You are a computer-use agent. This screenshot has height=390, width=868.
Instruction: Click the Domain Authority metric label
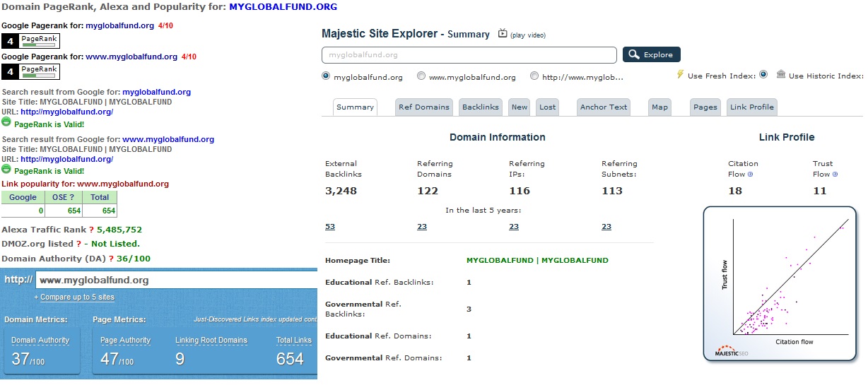(x=40, y=341)
